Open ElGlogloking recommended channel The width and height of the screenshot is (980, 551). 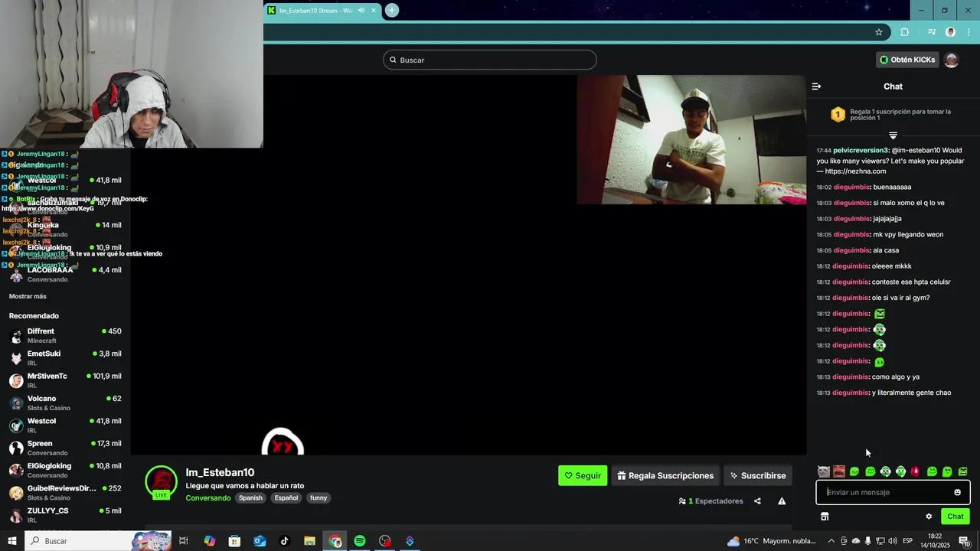tap(65, 470)
